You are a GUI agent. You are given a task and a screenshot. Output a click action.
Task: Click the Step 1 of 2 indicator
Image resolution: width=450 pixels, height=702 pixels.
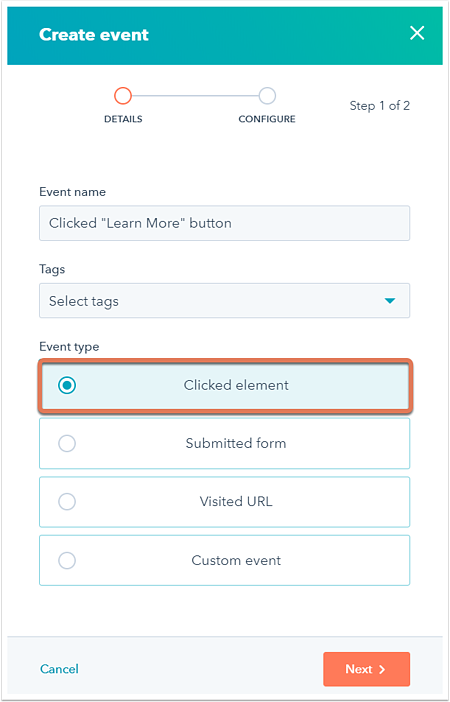pyautogui.click(x=380, y=106)
